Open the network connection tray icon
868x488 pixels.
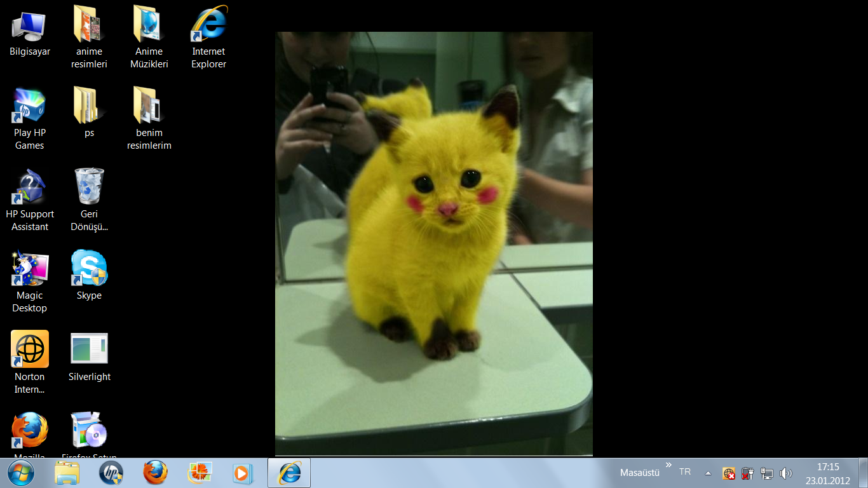tap(767, 473)
